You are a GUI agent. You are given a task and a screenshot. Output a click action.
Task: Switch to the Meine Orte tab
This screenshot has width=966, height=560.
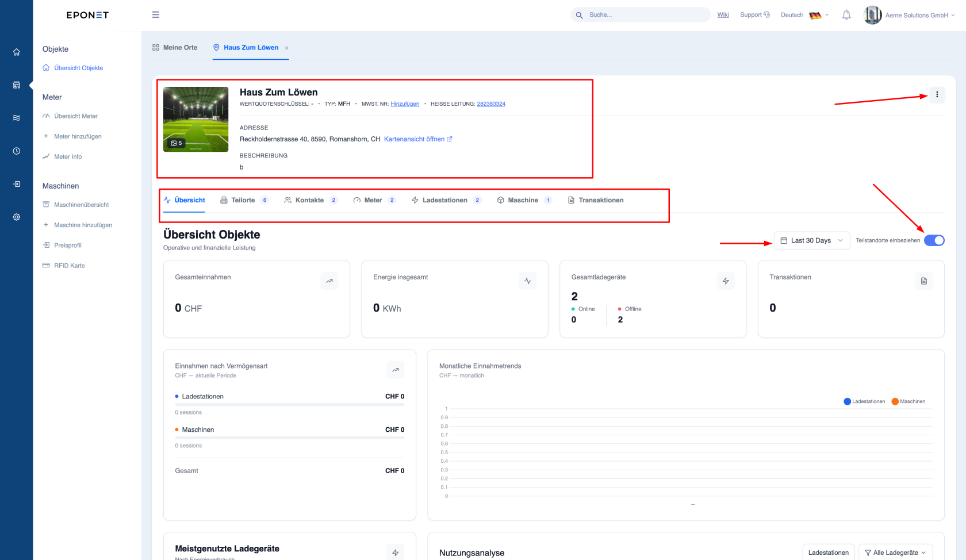coord(175,48)
